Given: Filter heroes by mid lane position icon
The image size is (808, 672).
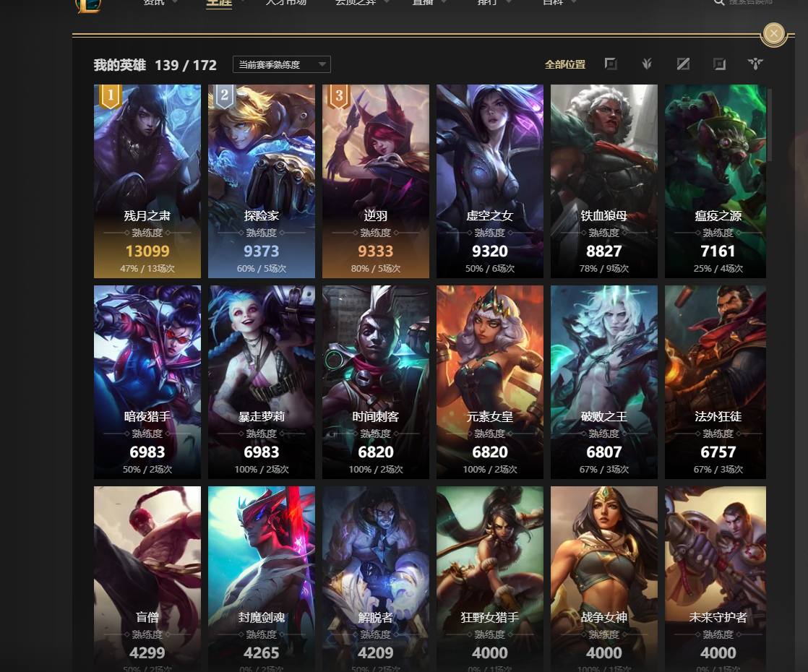Looking at the screenshot, I should click(x=683, y=64).
